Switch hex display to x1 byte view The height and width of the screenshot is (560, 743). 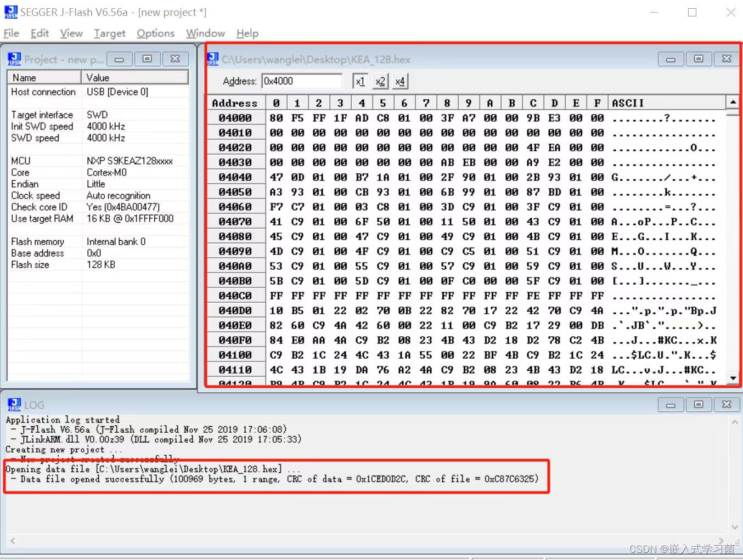tap(361, 81)
